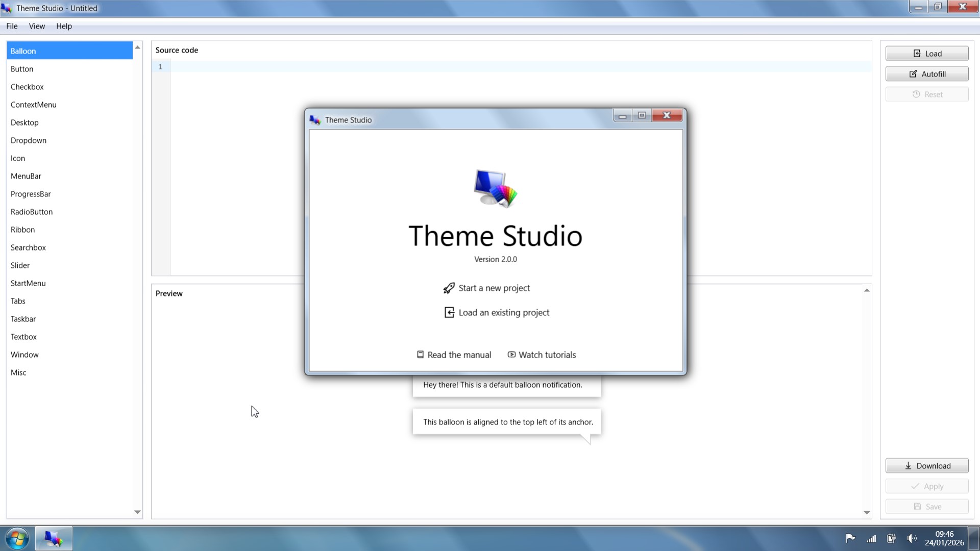Select Ribbon in the component sidebar
The height and width of the screenshot is (551, 980).
(22, 230)
